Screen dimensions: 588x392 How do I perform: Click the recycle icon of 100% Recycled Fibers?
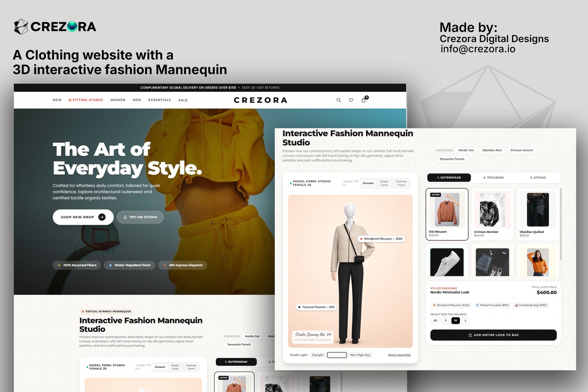tap(59, 265)
